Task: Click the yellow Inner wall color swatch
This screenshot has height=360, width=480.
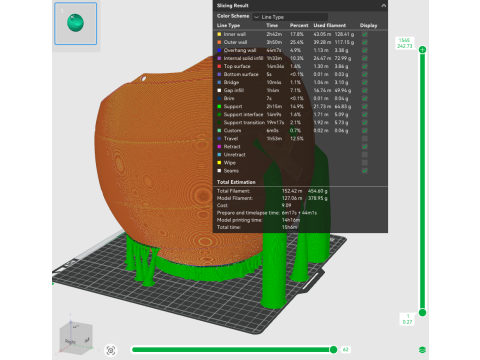Action: 219,34
